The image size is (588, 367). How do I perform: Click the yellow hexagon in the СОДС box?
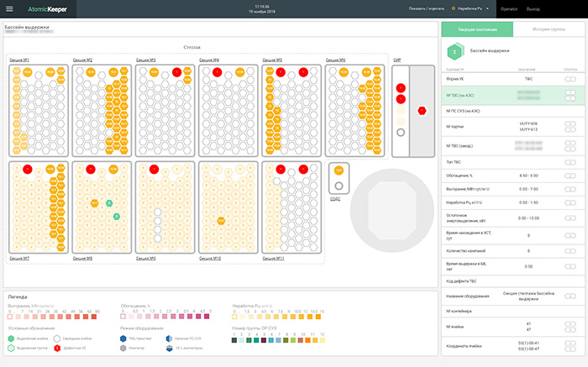(x=339, y=170)
